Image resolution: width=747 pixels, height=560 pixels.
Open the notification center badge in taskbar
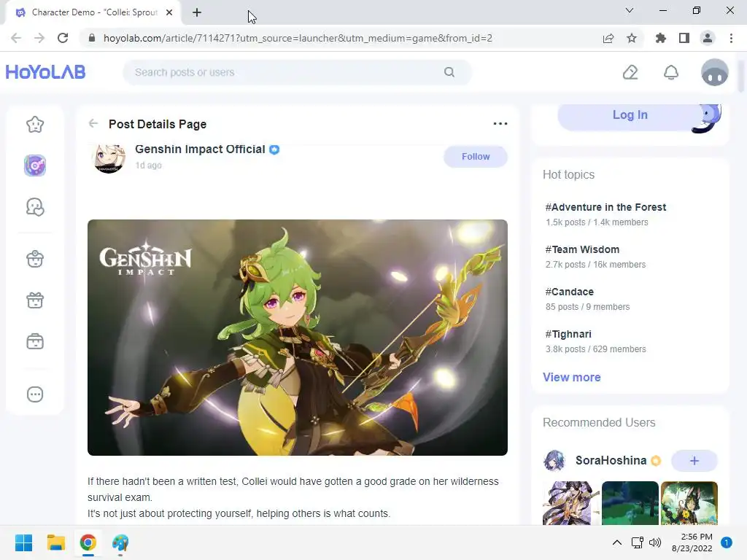point(727,542)
